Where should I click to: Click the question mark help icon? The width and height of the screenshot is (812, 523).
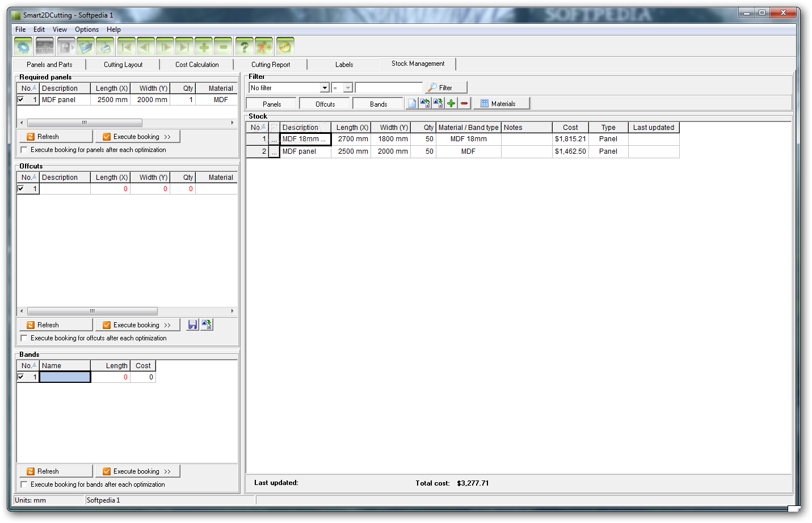point(245,47)
